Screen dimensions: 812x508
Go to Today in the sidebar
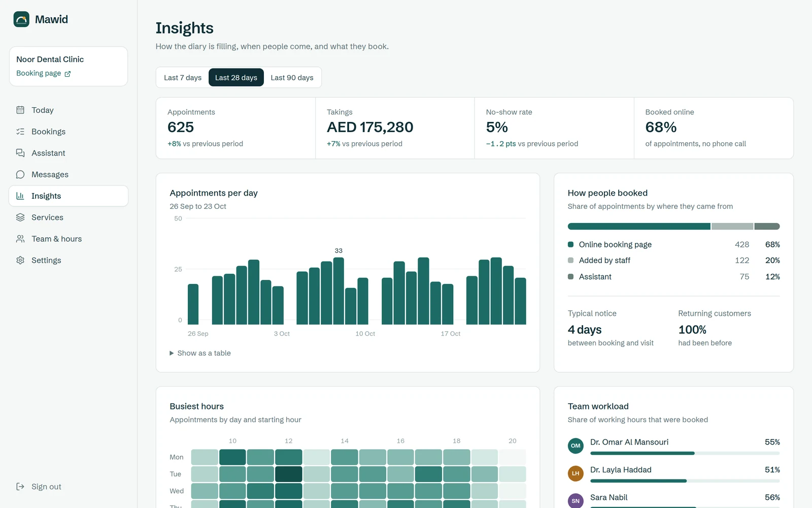click(x=69, y=110)
